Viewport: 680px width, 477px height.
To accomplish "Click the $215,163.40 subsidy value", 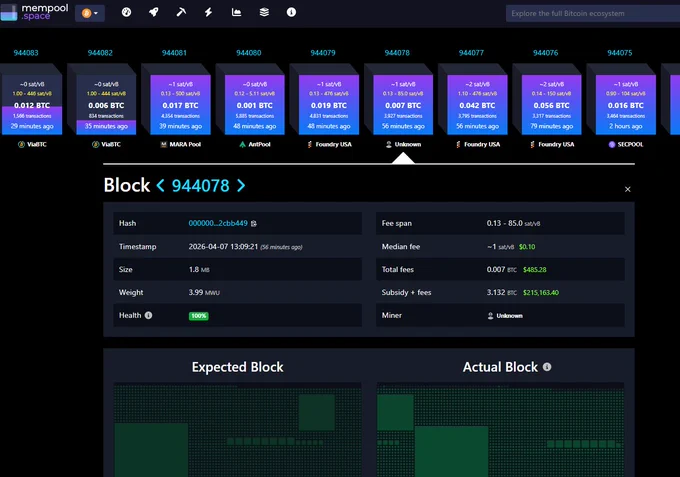I will [540, 293].
